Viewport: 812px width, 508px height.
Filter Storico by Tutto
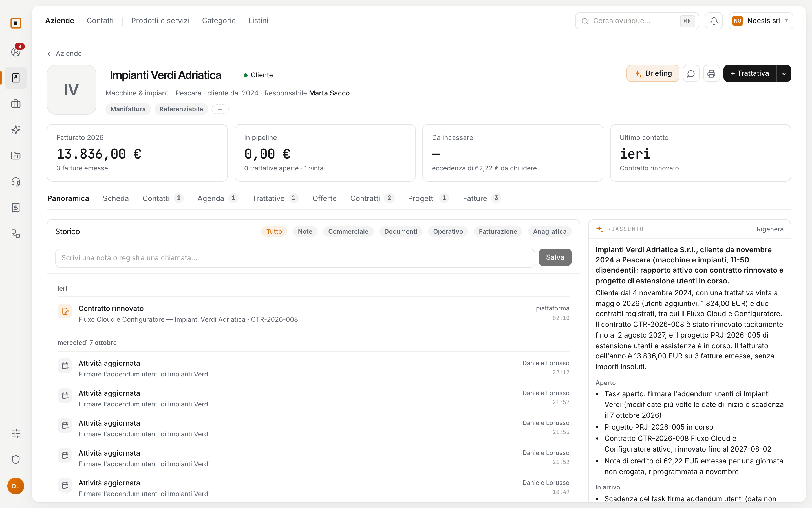click(x=274, y=231)
